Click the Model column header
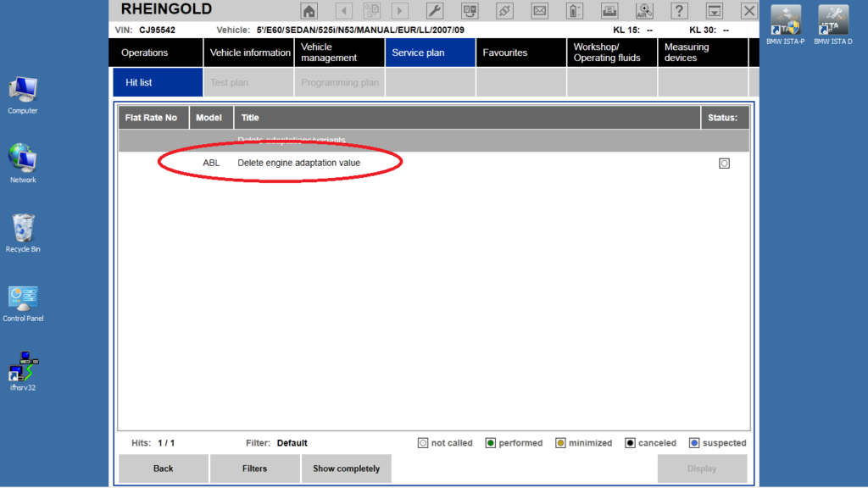Viewport: 868px width, 488px height. pos(211,118)
